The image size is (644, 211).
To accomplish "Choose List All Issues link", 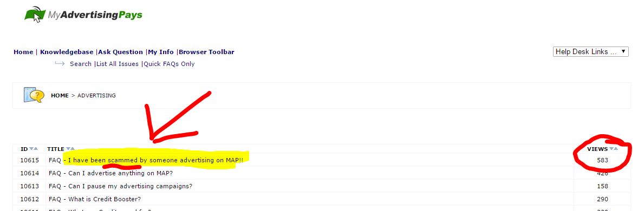I will (118, 64).
